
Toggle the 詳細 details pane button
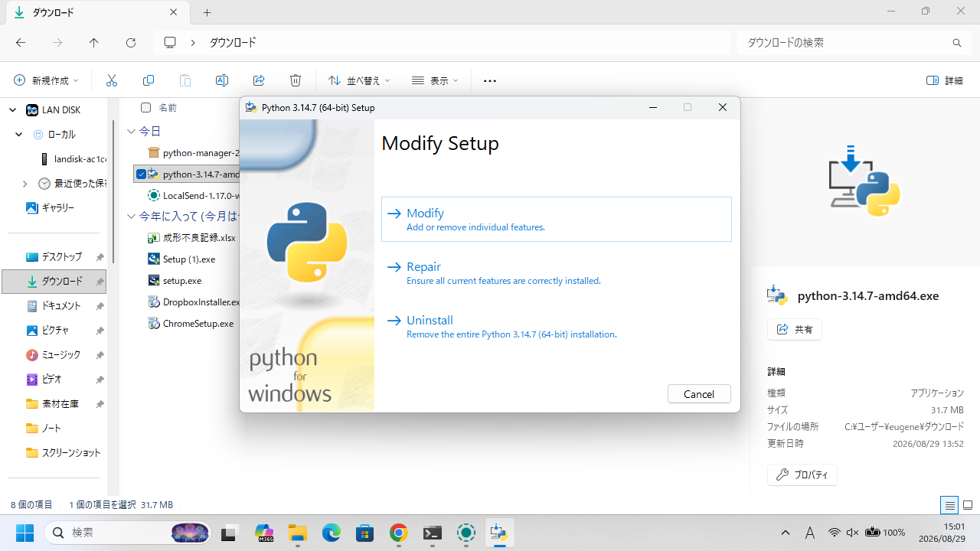[x=945, y=80]
